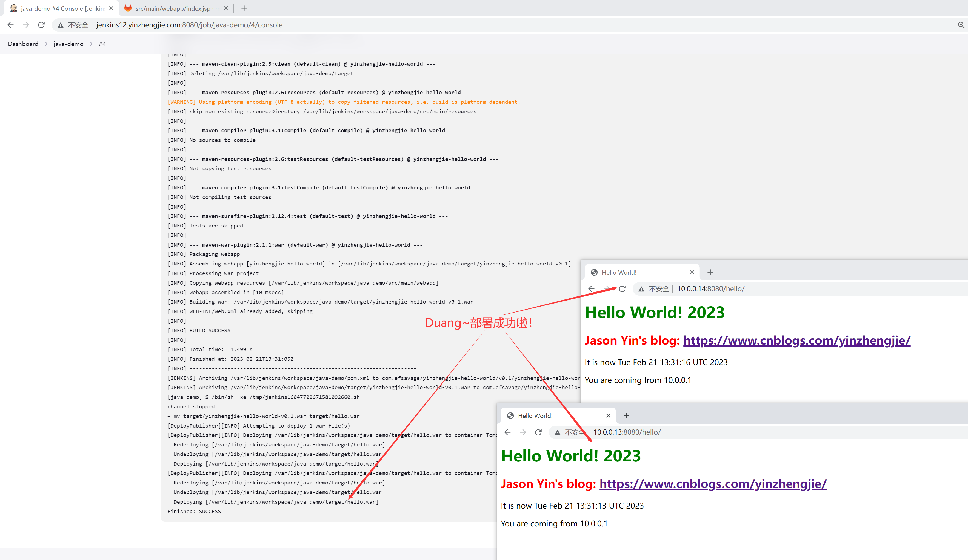Click the zoom magnifier icon in address bar

point(961,25)
